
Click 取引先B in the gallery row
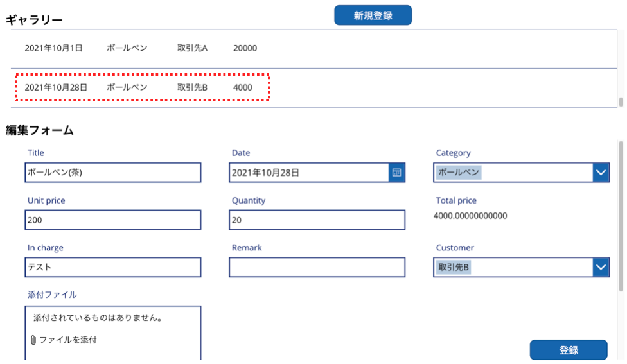[192, 87]
